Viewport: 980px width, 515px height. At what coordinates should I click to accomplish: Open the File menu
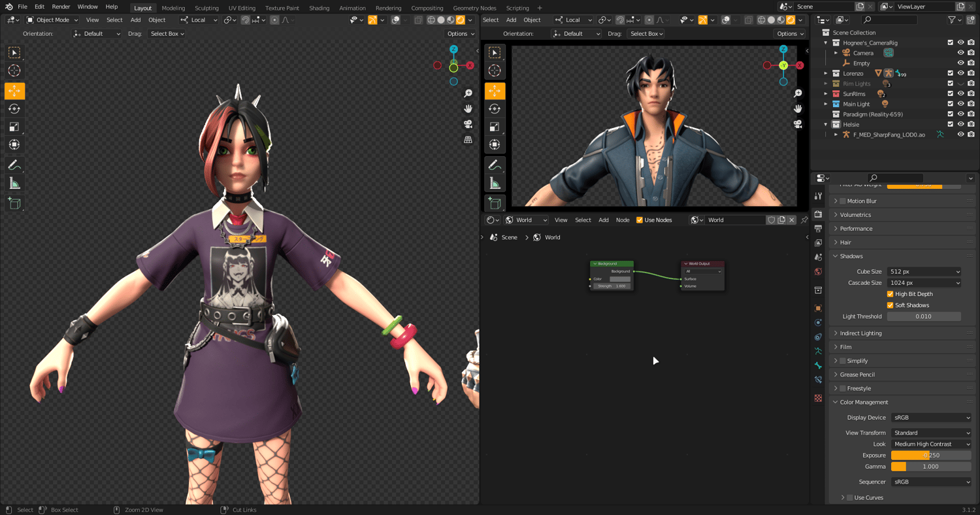pos(22,7)
